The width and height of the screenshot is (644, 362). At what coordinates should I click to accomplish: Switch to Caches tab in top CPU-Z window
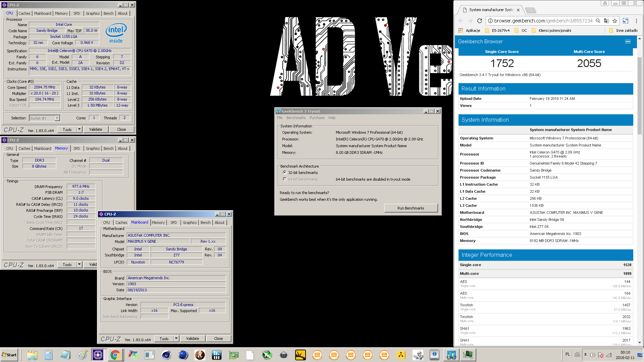[x=24, y=13]
